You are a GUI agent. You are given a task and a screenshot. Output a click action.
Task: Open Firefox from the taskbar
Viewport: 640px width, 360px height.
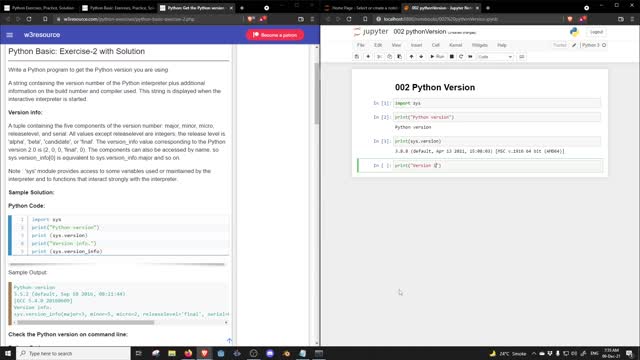click(x=188, y=353)
